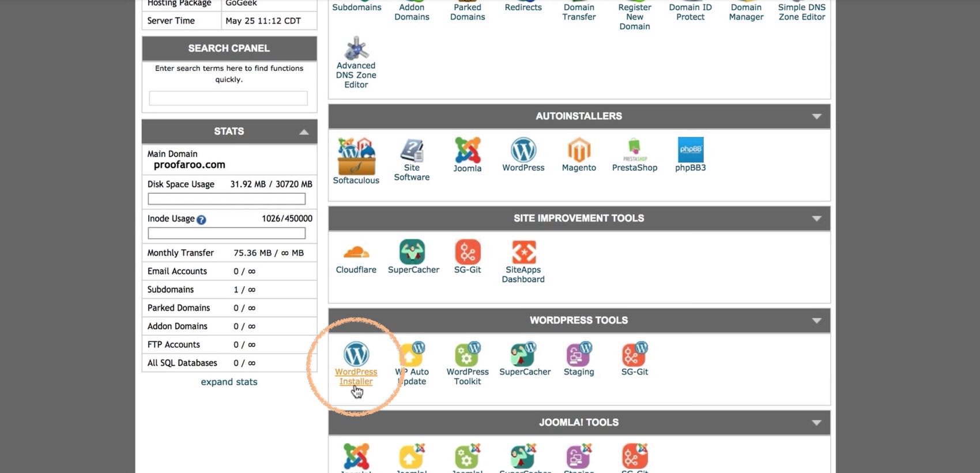This screenshot has height=473, width=980.
Task: Click the Inode Usage progress bar
Action: tap(227, 233)
